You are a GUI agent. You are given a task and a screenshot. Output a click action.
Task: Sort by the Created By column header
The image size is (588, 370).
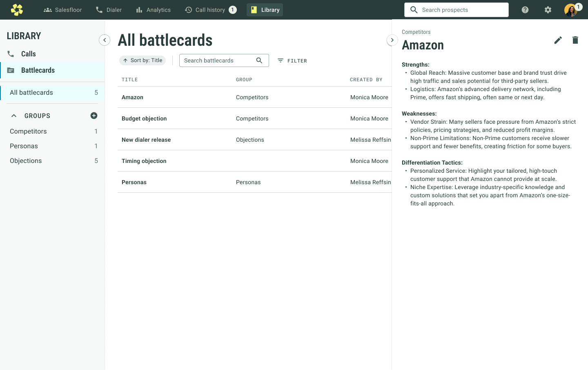366,80
